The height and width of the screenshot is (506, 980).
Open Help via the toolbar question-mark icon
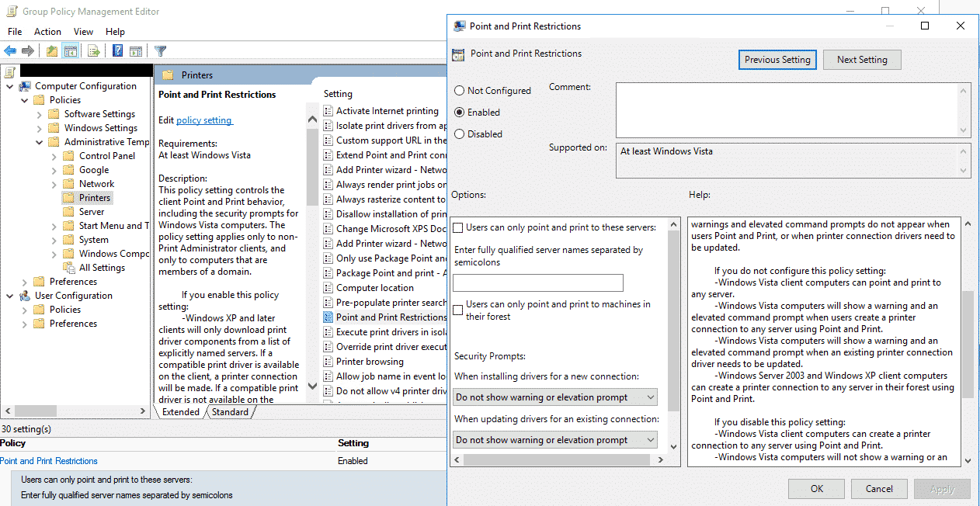coord(117,51)
